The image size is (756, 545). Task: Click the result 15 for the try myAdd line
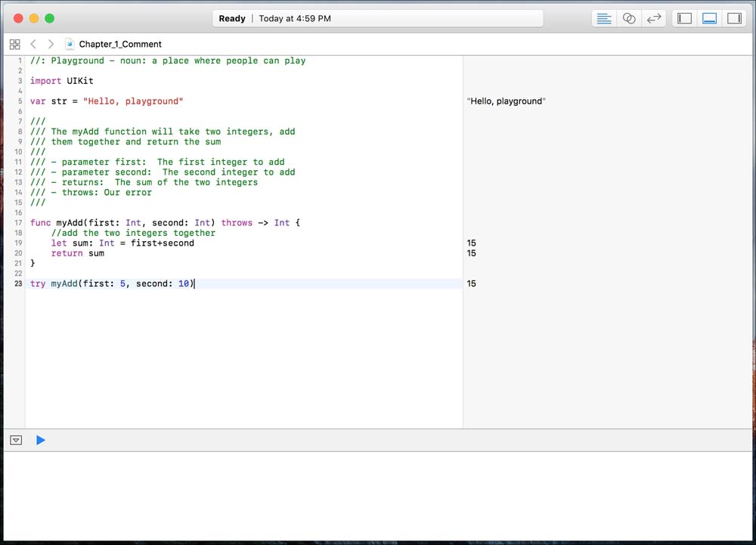click(x=472, y=284)
